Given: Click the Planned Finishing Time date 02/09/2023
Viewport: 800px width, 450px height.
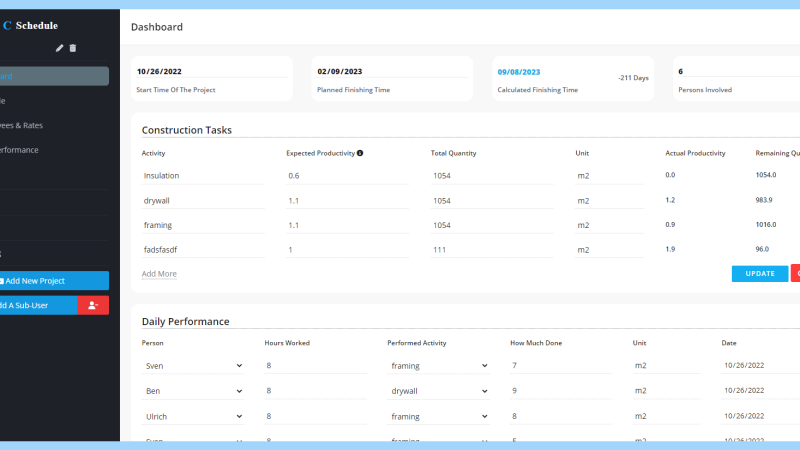Looking at the screenshot, I should click(340, 72).
